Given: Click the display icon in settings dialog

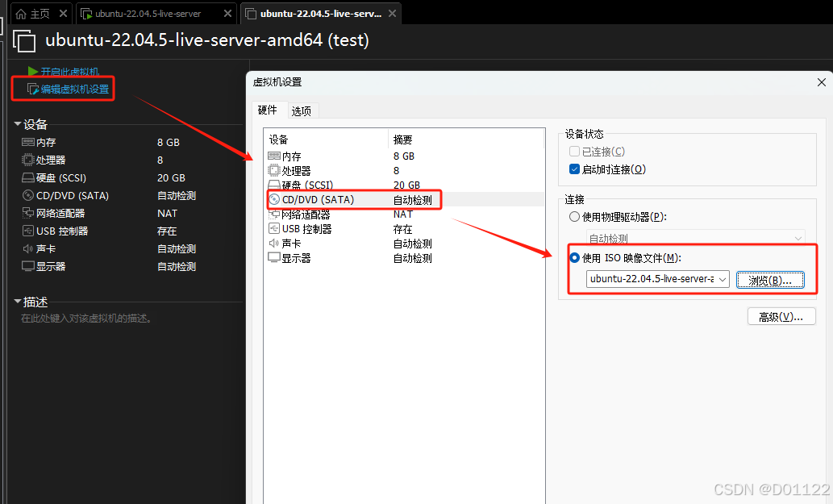Looking at the screenshot, I should coord(274,257).
